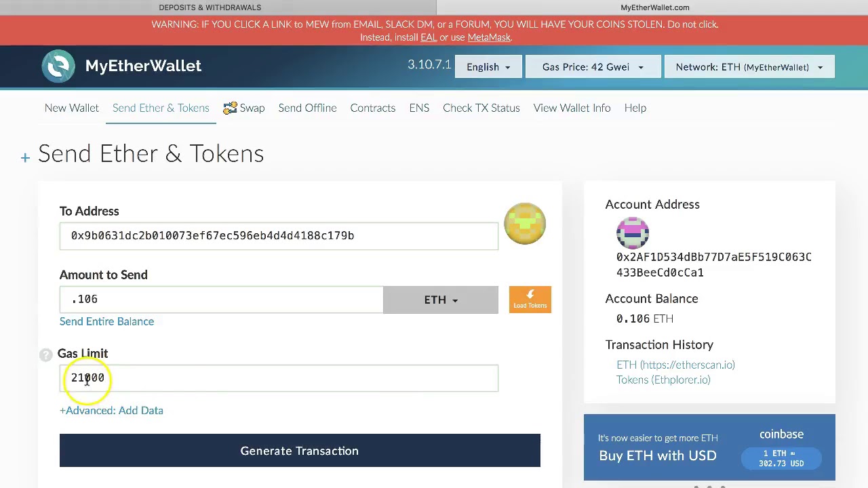Click the Load Tokens orange button

(530, 300)
